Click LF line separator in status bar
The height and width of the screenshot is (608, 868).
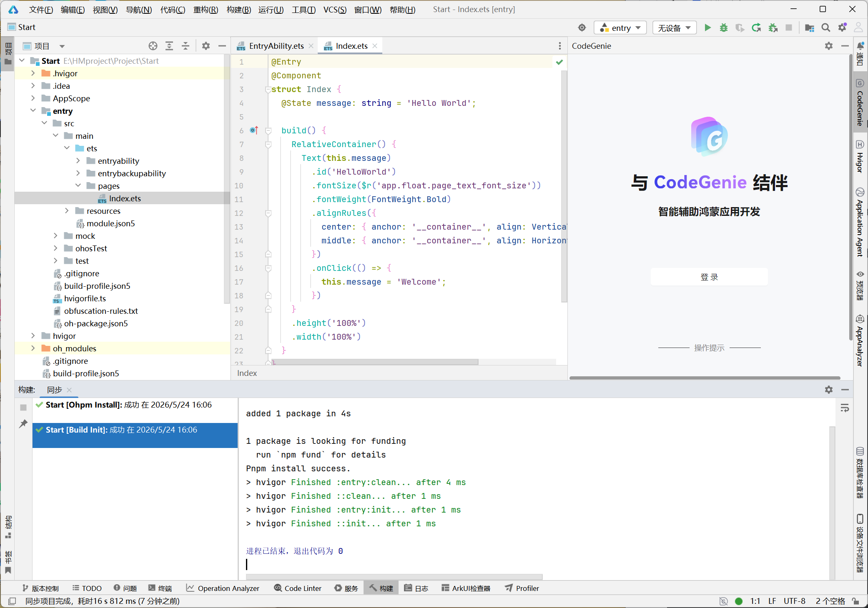pyautogui.click(x=772, y=601)
